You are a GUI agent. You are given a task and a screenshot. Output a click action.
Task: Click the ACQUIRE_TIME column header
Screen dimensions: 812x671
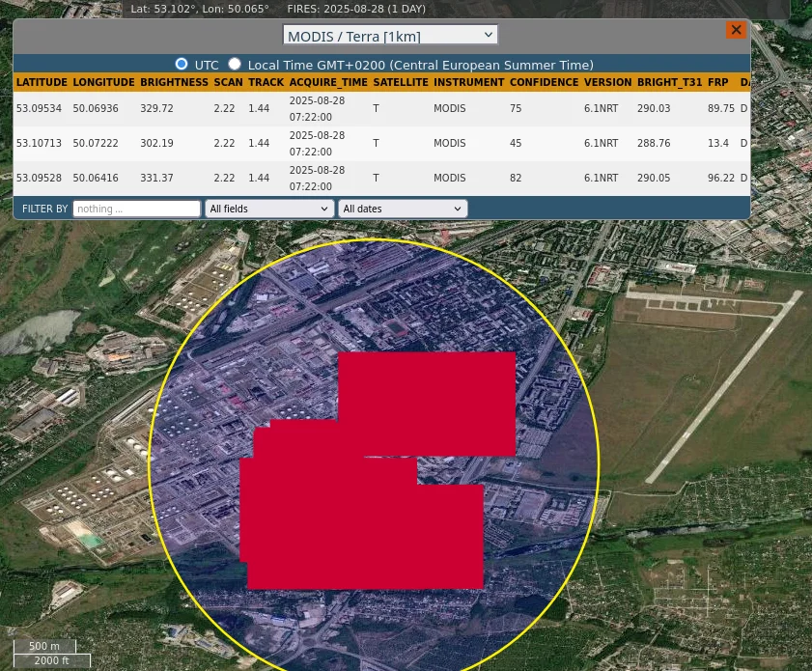[x=328, y=83]
